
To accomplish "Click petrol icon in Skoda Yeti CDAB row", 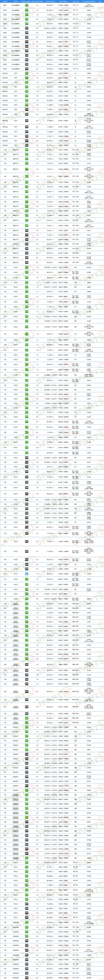I will pyautogui.click(x=27, y=105).
